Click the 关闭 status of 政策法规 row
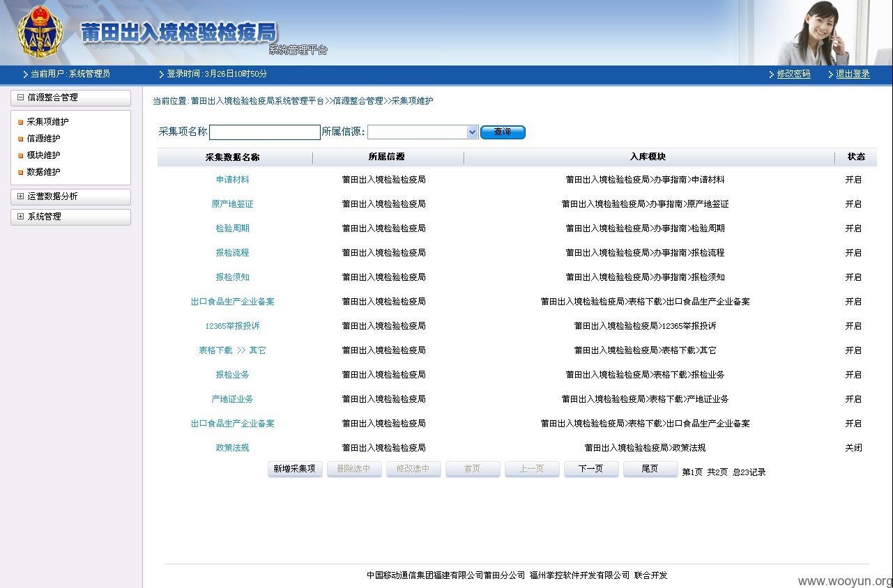 853,448
